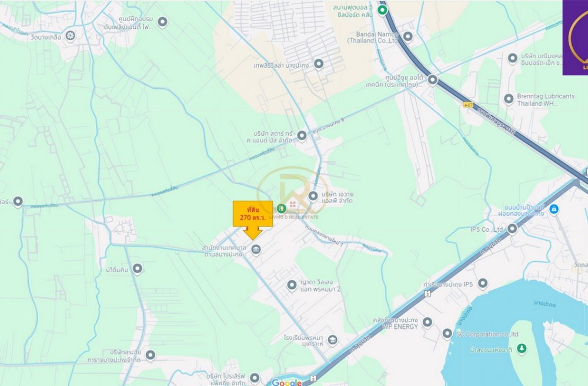Click the IP5 Co., Ltd location pin
Image resolution: width=588 pixels, height=386 pixels.
[x=512, y=228]
